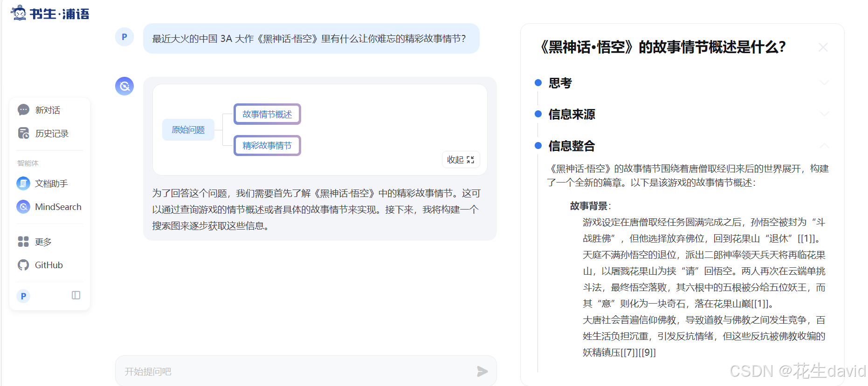Click the citation [[7]][[9]] reference
Image resolution: width=868 pixels, height=386 pixels.
639,352
